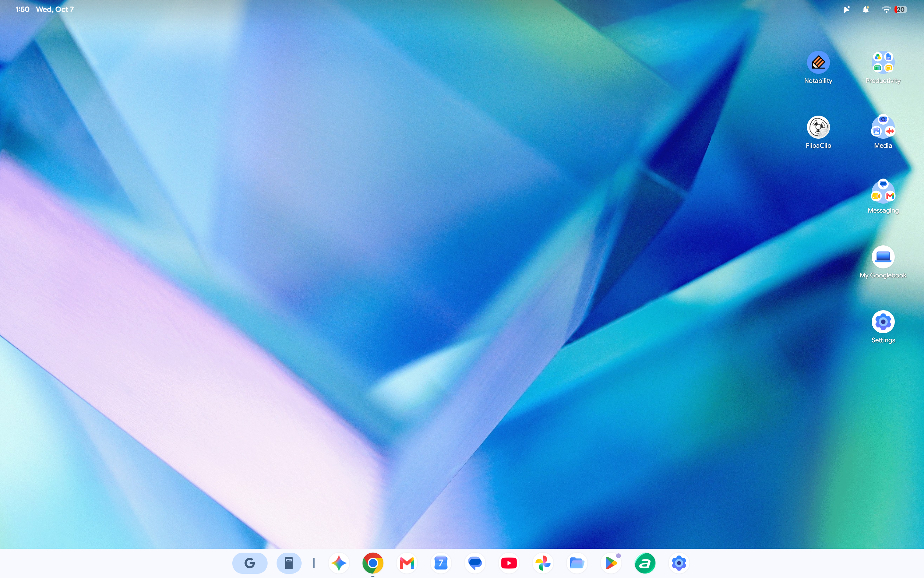
Task: Click the date Wed, Oct 7
Action: point(55,9)
